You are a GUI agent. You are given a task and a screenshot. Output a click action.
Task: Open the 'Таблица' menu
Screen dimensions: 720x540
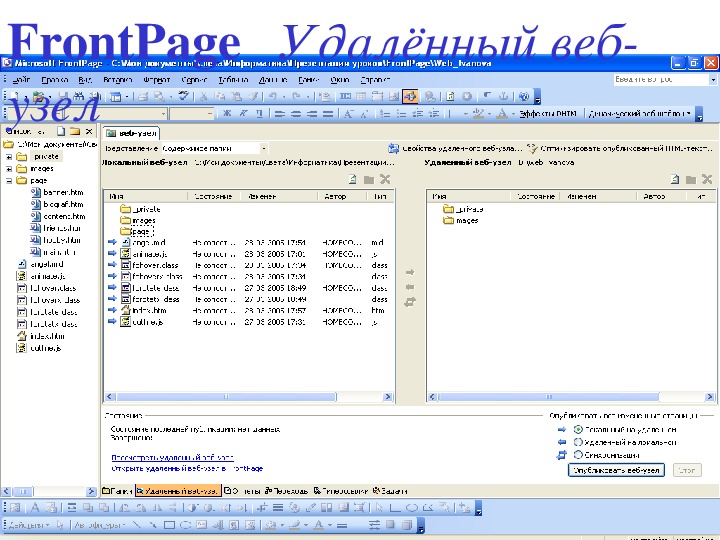[233, 79]
